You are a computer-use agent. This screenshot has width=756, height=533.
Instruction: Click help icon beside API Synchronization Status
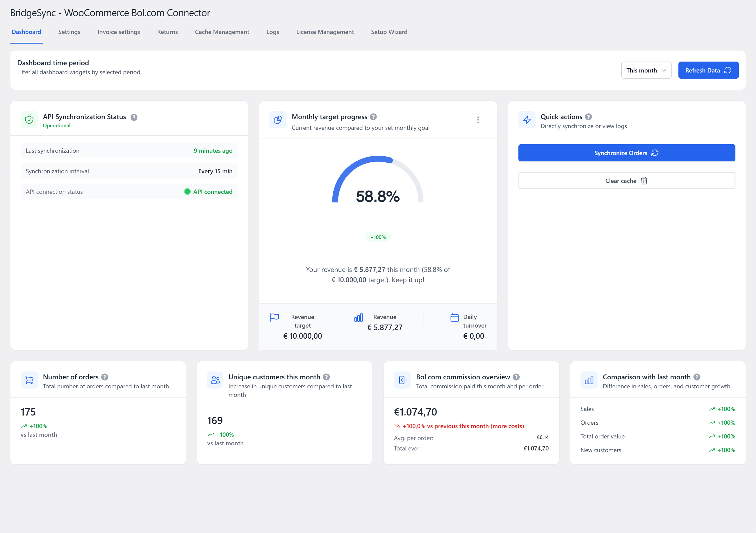point(134,117)
